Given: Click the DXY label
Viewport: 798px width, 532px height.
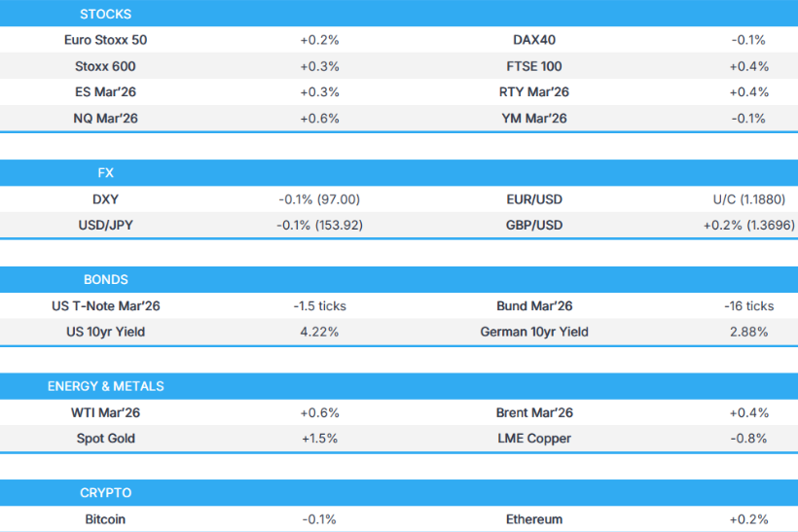Looking at the screenshot, I should tap(105, 199).
